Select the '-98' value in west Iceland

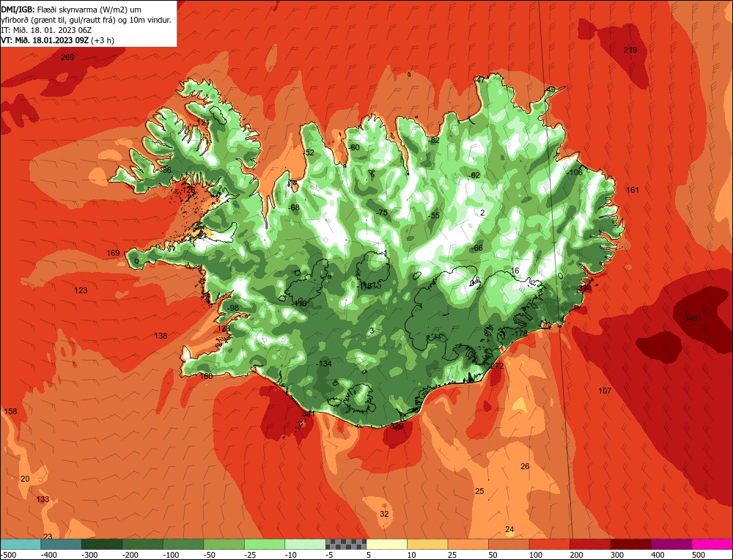tap(232, 308)
